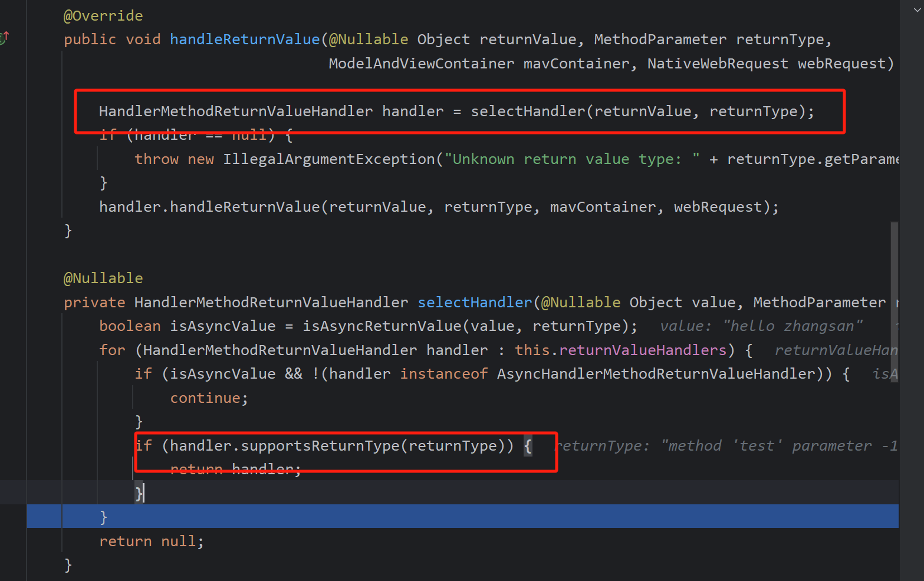
Task: Click 'webRequest' parameter after NativeWebRequest
Action: [x=842, y=64]
